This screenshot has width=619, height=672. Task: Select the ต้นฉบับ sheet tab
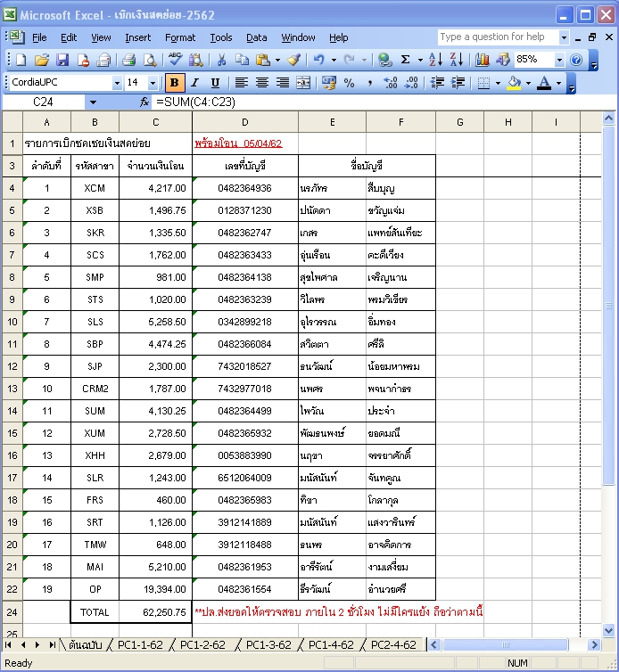(85, 644)
